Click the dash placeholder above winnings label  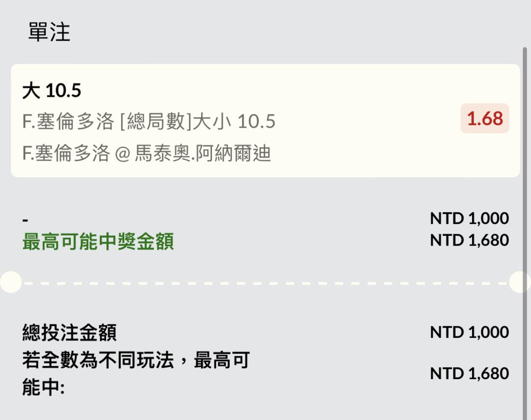tap(25, 221)
